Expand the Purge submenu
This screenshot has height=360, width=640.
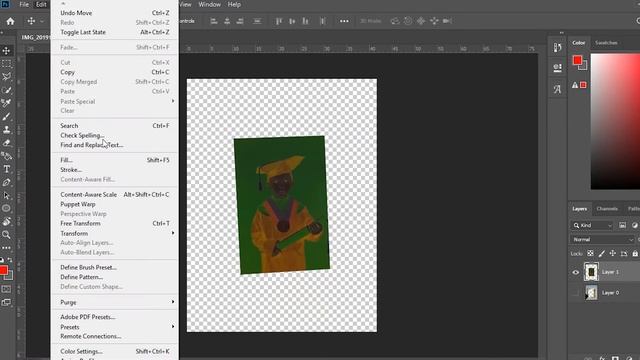click(115, 302)
